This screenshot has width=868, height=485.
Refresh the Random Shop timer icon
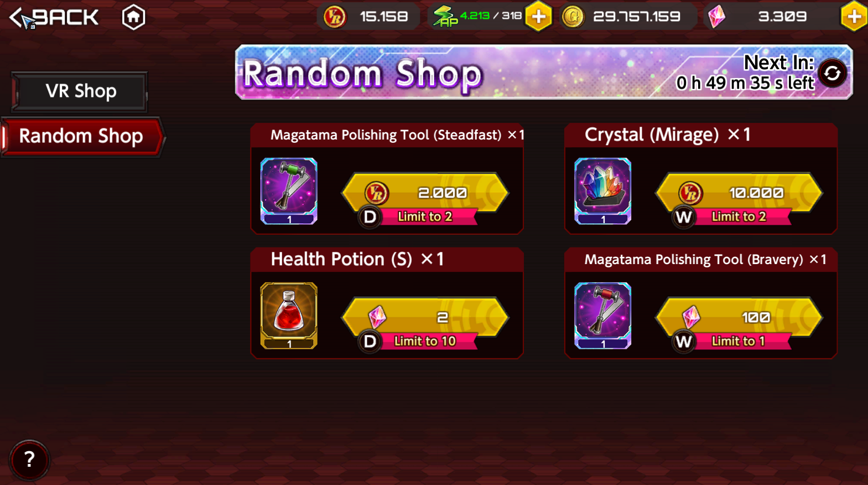coord(832,74)
